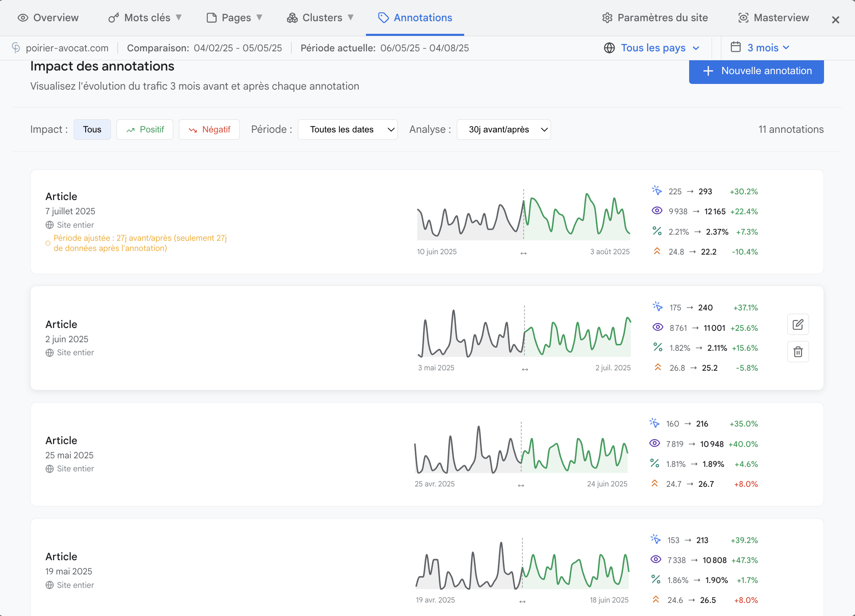This screenshot has width=855, height=616.
Task: Click the Annotations tag icon
Action: [x=383, y=18]
